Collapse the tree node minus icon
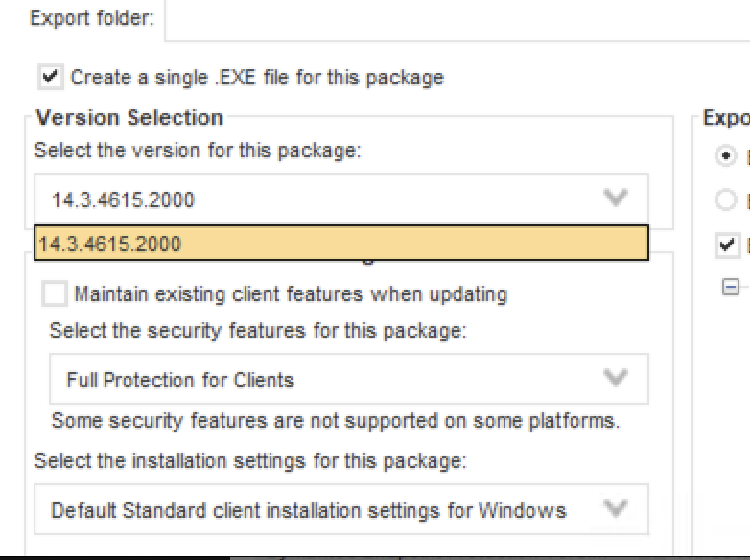The image size is (750, 560). [731, 287]
